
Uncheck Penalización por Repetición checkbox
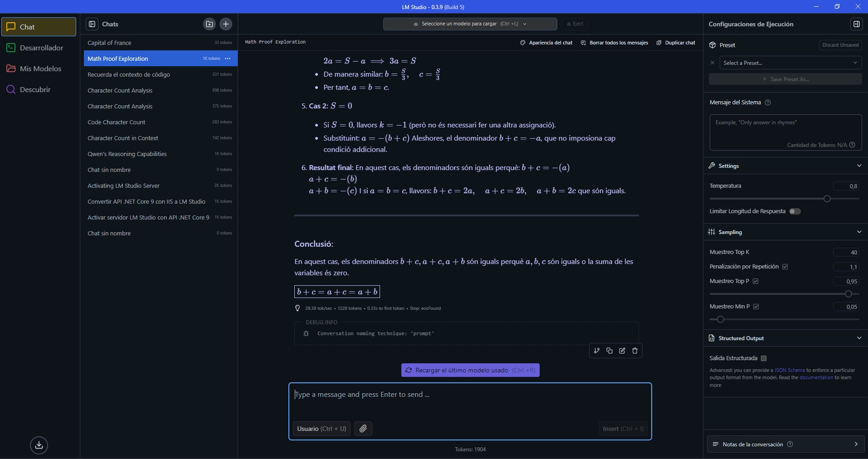click(785, 267)
